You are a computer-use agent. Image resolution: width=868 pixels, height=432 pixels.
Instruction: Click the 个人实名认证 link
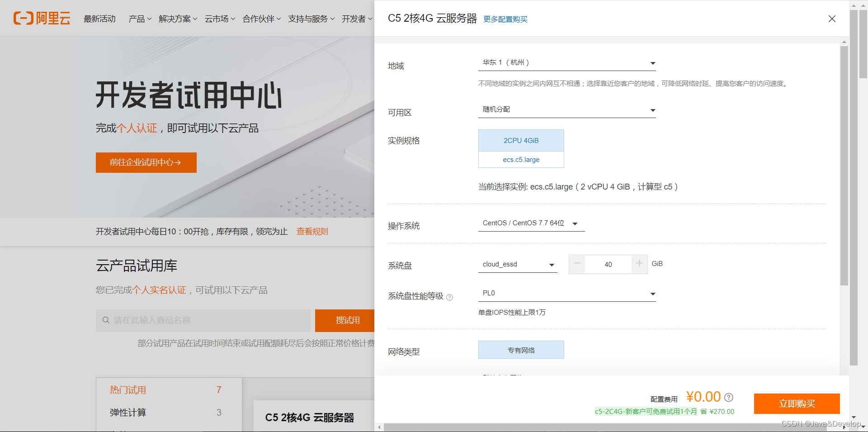[159, 290]
